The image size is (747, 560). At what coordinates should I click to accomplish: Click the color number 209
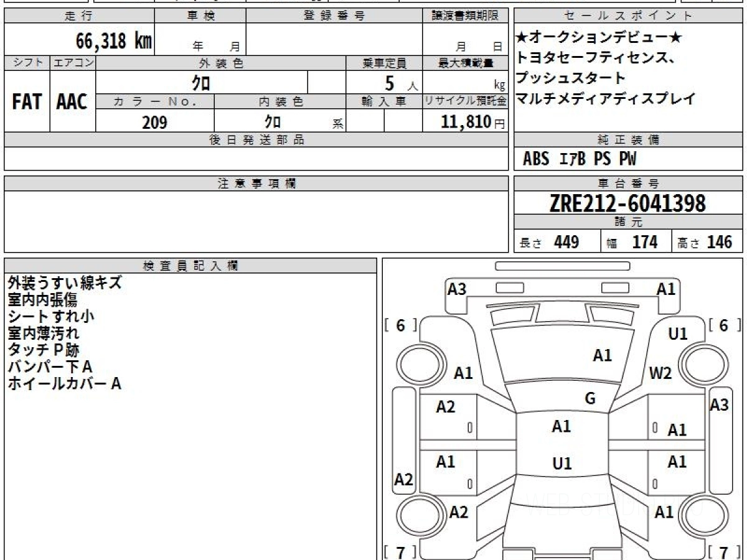pos(155,122)
